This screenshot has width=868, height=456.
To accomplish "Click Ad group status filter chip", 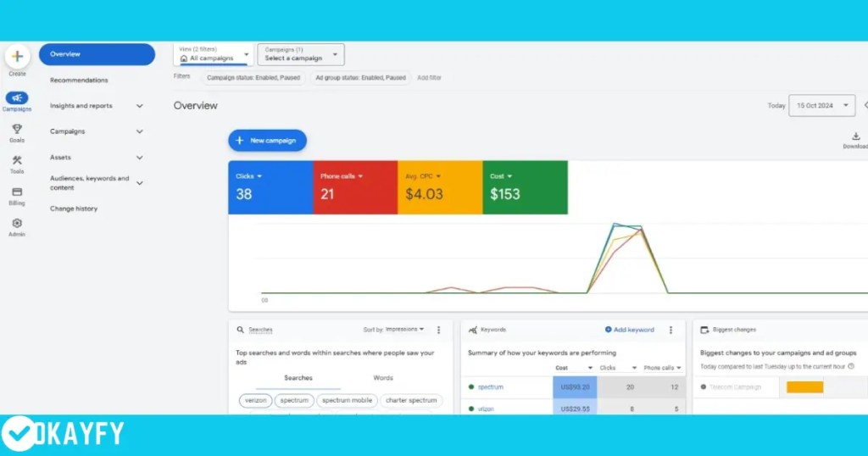I will [x=360, y=78].
